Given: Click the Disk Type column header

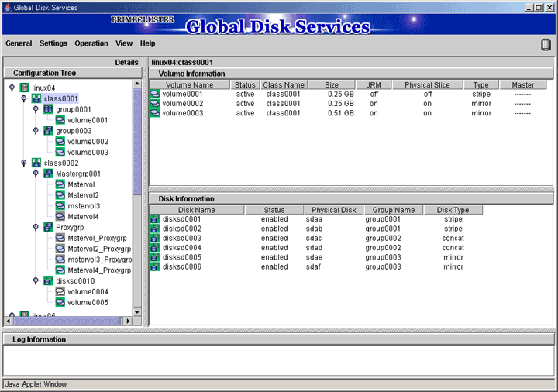Looking at the screenshot, I should (x=453, y=210).
